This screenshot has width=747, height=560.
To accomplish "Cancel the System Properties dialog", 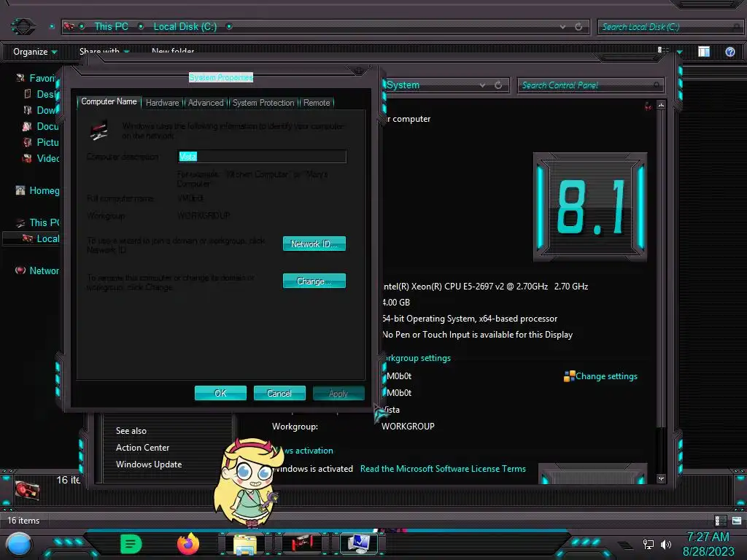I will 279,393.
